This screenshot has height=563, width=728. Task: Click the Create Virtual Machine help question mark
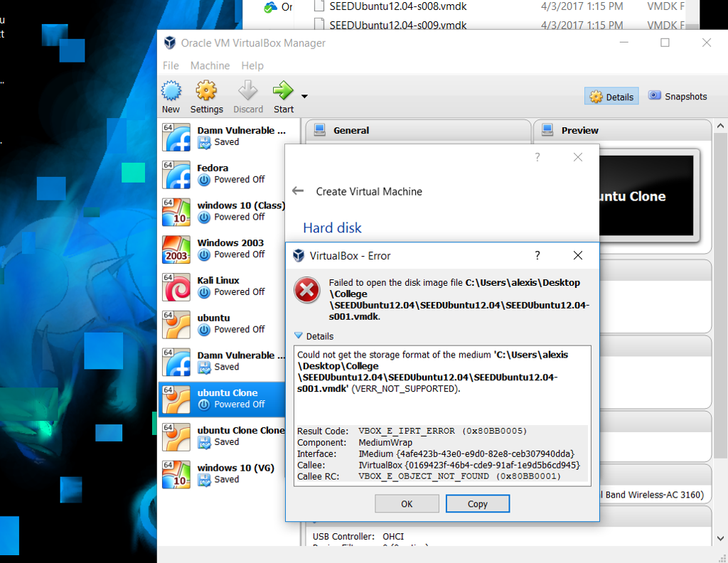[537, 157]
